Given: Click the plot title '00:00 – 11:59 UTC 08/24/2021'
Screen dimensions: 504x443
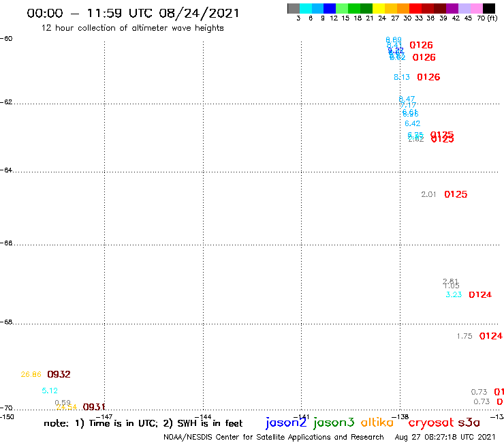Looking at the screenshot, I should 133,13.
